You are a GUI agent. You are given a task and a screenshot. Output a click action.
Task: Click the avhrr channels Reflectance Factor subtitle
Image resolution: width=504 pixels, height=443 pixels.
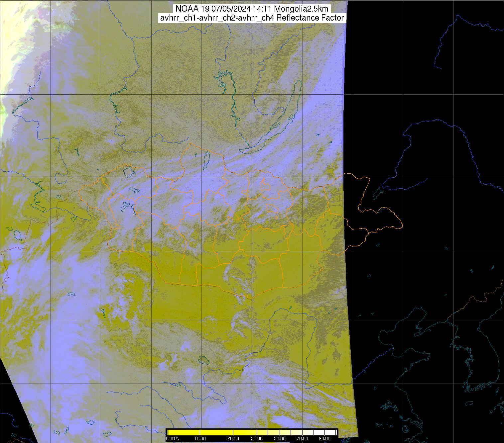pyautogui.click(x=252, y=18)
